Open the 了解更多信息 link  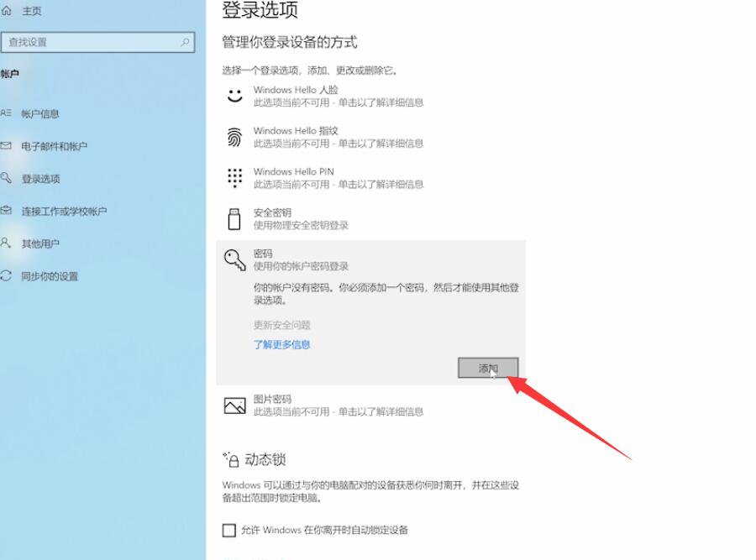[282, 344]
